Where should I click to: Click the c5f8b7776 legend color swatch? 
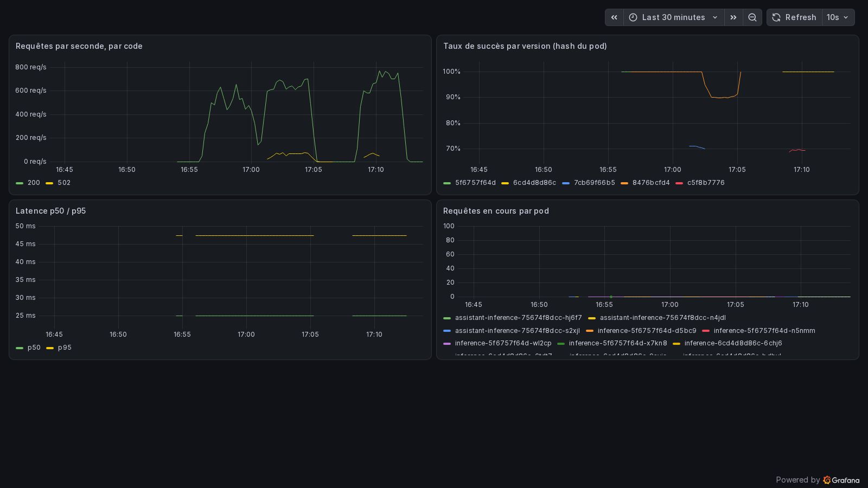[x=679, y=183]
